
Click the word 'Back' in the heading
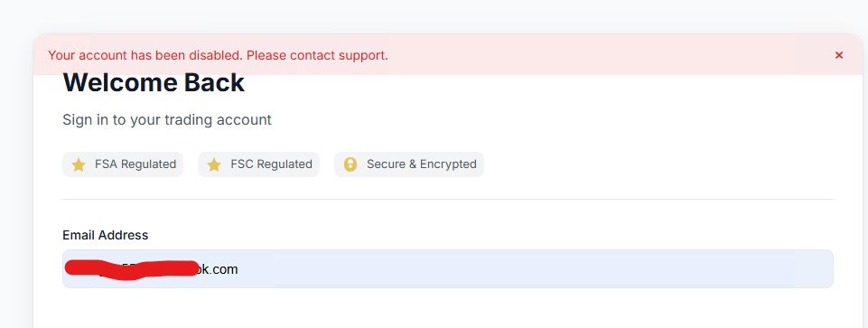(214, 82)
